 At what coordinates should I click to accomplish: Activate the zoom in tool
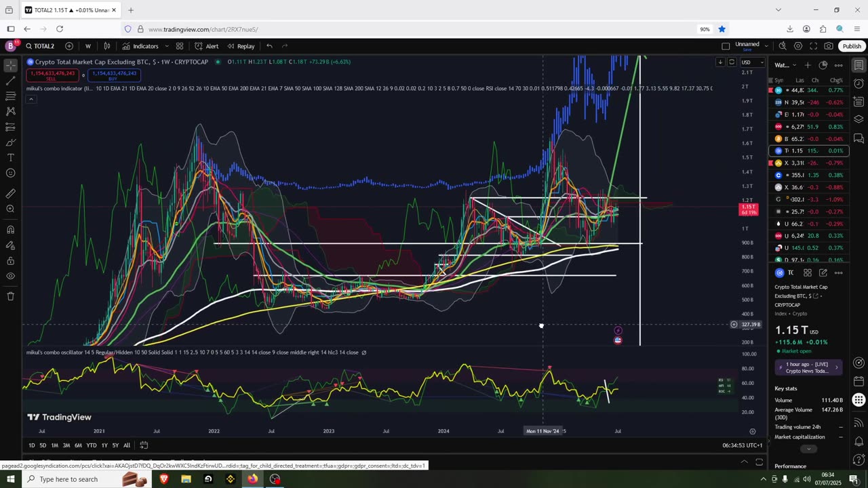pyautogui.click(x=10, y=209)
